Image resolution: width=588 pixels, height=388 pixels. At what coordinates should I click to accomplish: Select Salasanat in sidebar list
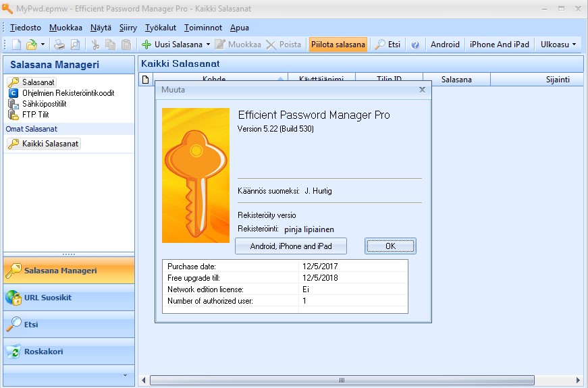click(x=32, y=82)
